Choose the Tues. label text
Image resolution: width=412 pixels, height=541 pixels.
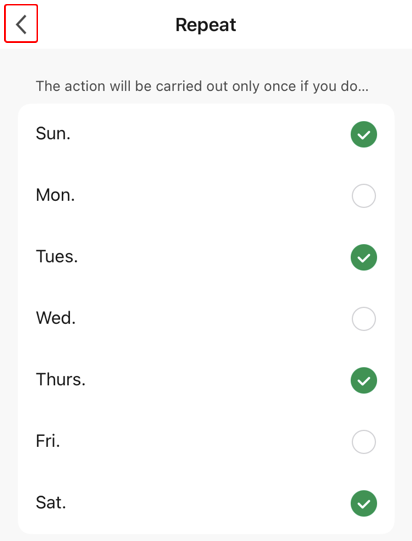tap(57, 256)
